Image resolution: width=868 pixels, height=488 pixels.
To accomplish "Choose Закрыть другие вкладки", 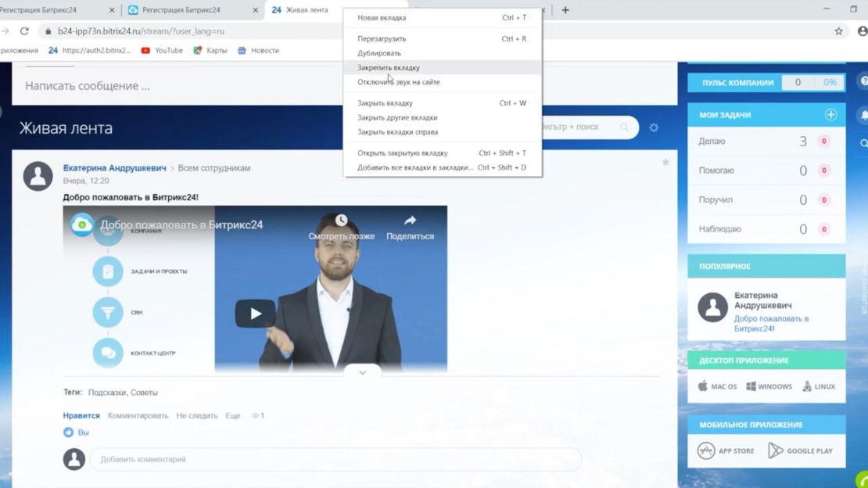I will [x=443, y=117].
